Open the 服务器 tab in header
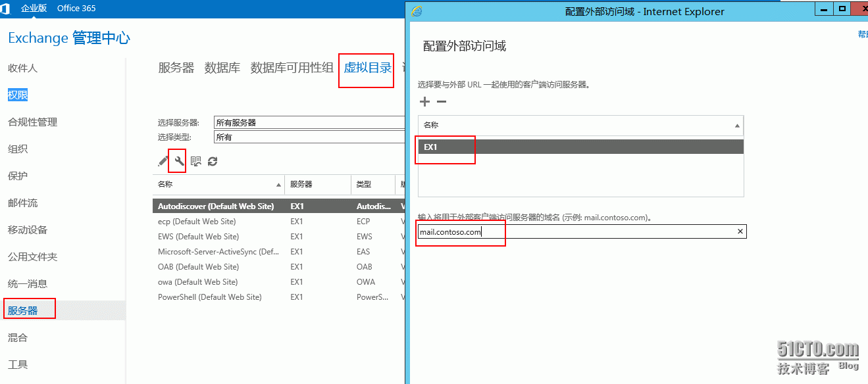The width and height of the screenshot is (868, 384). pyautogui.click(x=176, y=68)
